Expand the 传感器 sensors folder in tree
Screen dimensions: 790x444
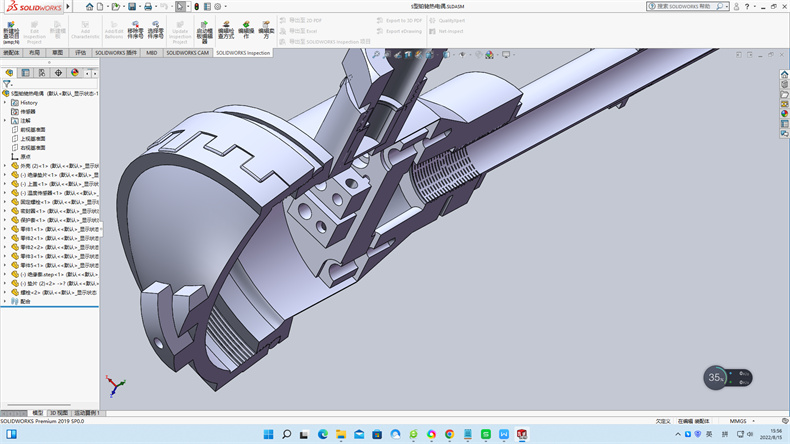(28, 111)
